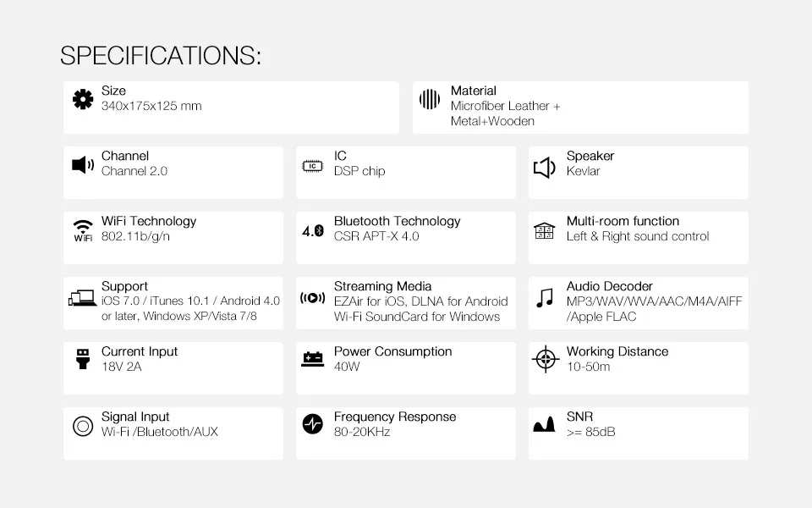
Task: Click the Frequency Response label
Action: 395,417
